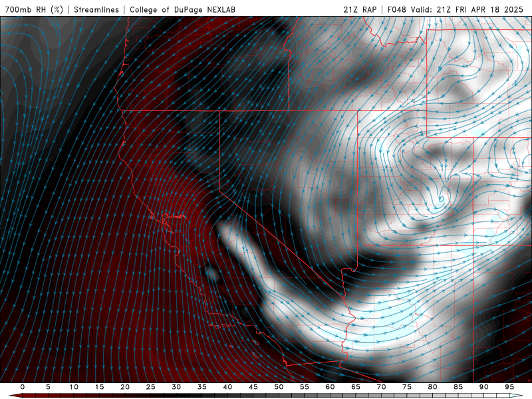Select the "35" colorbar scale label

tap(202, 387)
